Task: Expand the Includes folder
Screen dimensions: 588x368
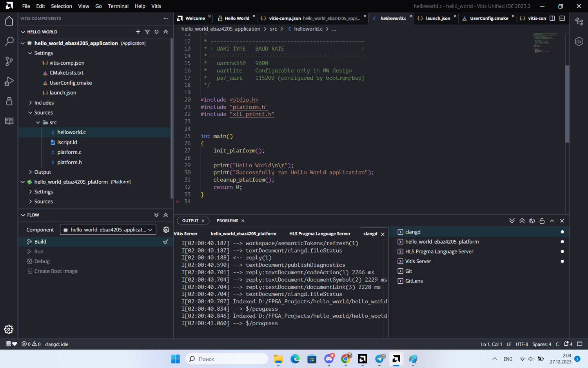Action: [44, 103]
